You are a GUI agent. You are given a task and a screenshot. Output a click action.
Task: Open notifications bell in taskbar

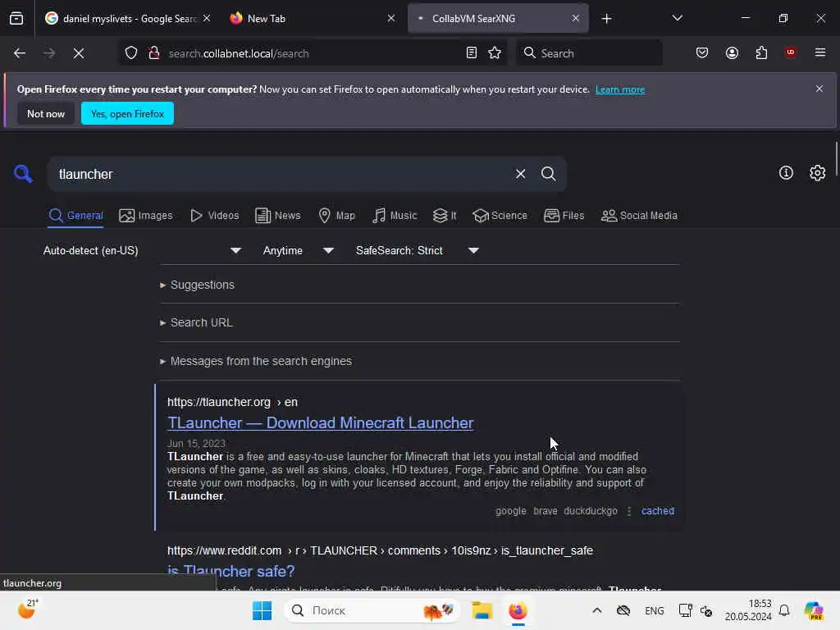[784, 610]
